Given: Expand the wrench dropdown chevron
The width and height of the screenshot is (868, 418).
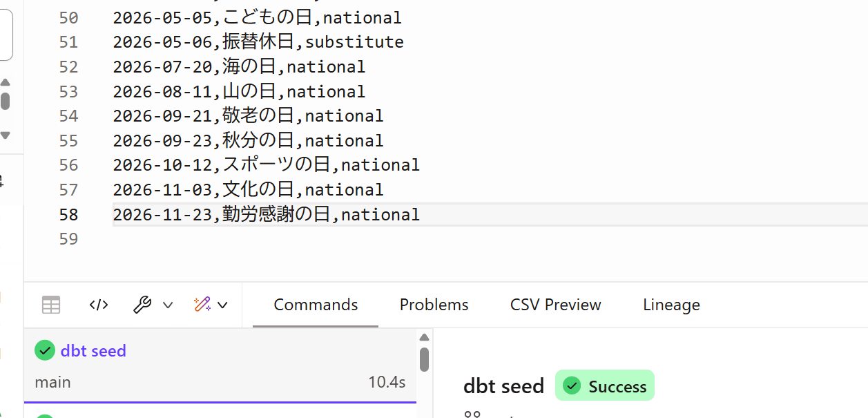Looking at the screenshot, I should [x=168, y=305].
